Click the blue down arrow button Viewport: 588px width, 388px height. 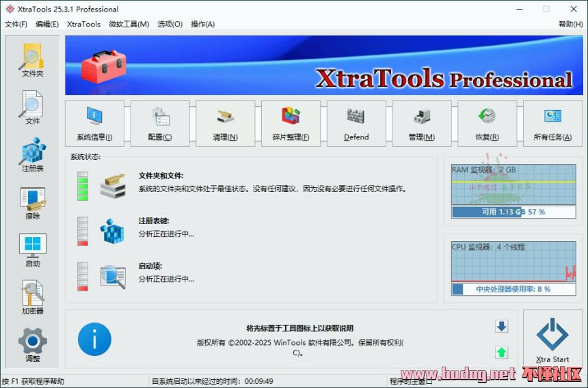[502, 327]
